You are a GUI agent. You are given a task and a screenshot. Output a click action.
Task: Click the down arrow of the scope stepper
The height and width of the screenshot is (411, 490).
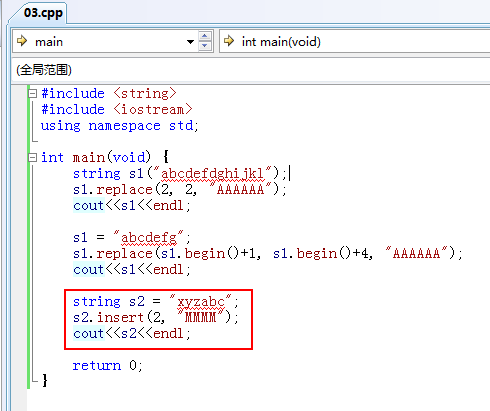click(205, 46)
